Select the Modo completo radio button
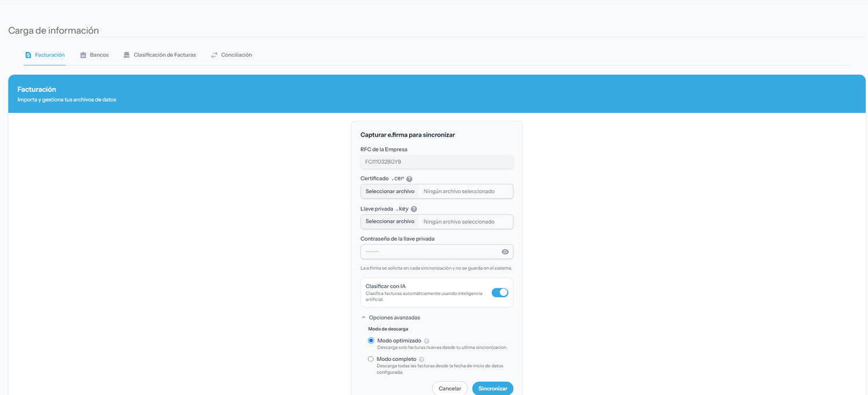 pos(371,359)
